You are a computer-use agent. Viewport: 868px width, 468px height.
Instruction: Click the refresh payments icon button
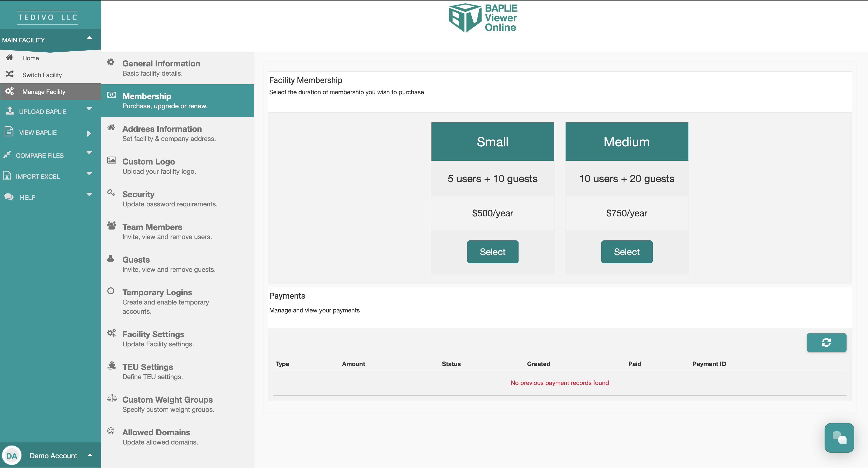[x=826, y=342]
